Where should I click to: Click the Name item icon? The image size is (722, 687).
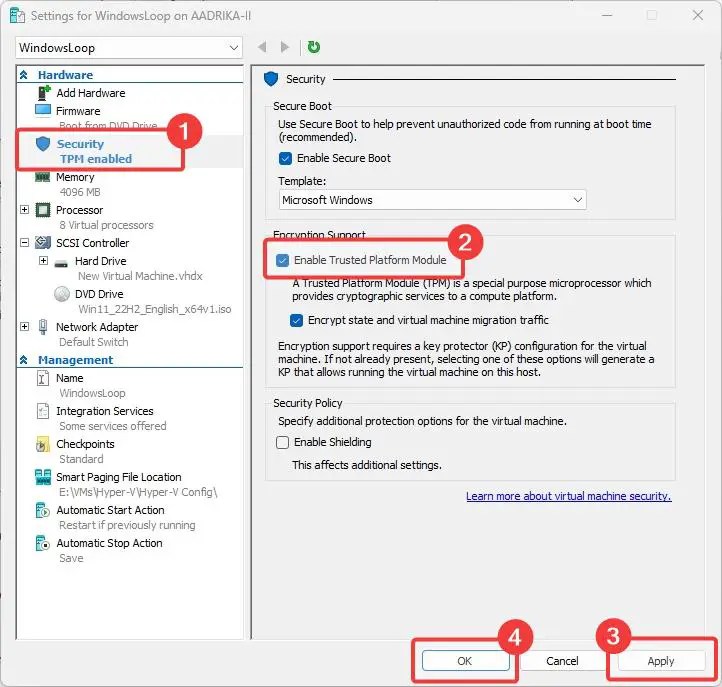tap(42, 378)
